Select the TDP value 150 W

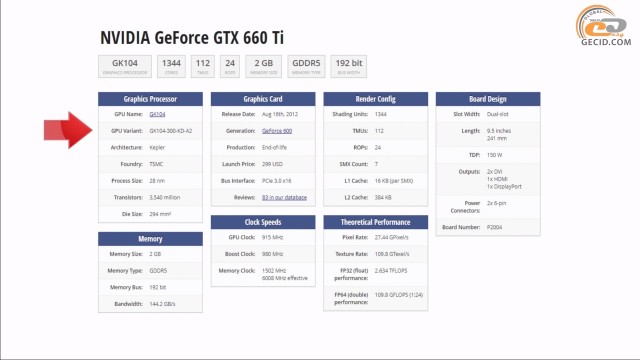[494, 155]
